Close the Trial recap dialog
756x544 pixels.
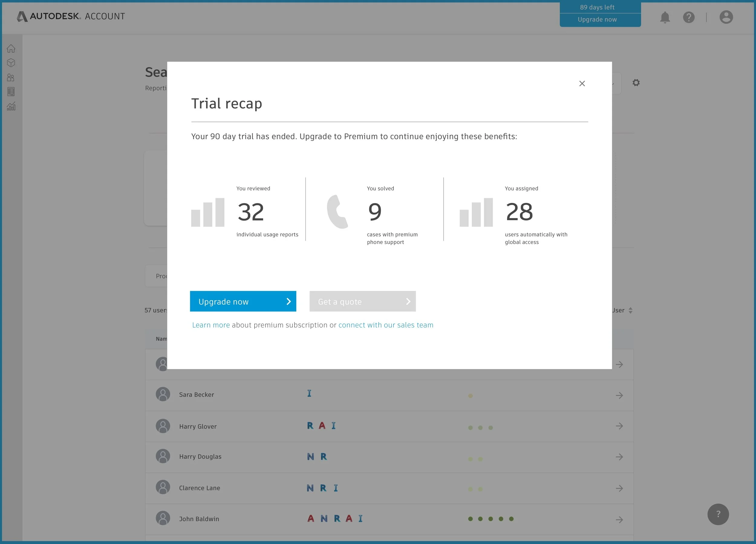click(582, 84)
